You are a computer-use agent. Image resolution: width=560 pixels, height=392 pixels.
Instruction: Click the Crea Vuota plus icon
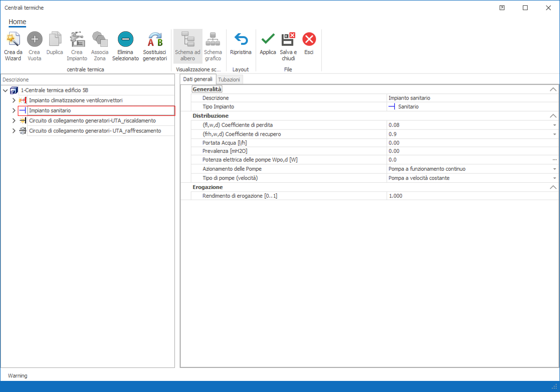tap(35, 39)
